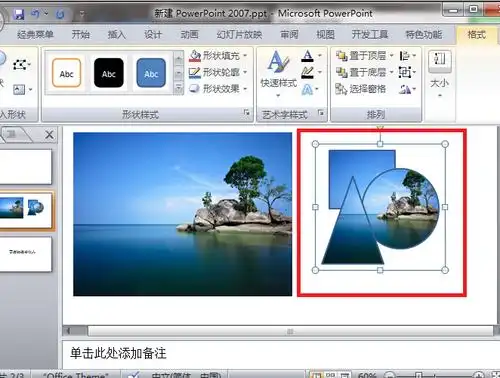Customize quick access toolbar dropdown

coord(82,14)
